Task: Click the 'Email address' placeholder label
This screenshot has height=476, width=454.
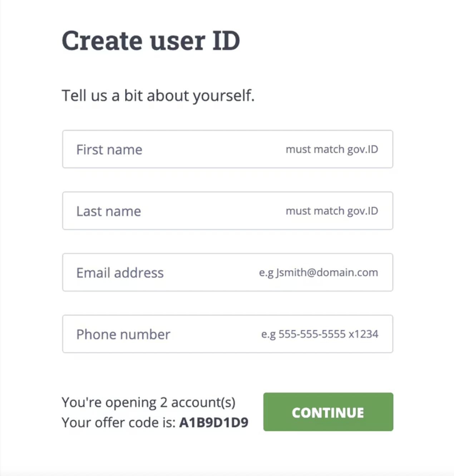Action: pyautogui.click(x=120, y=273)
